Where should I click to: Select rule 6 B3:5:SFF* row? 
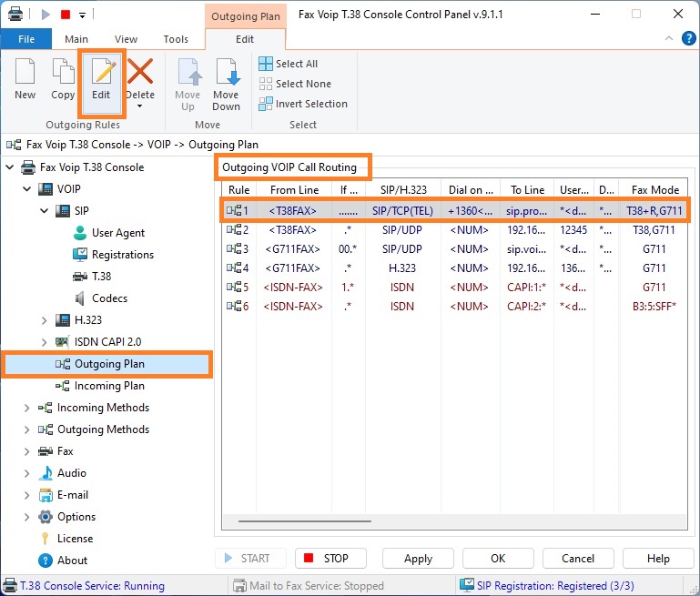[454, 307]
